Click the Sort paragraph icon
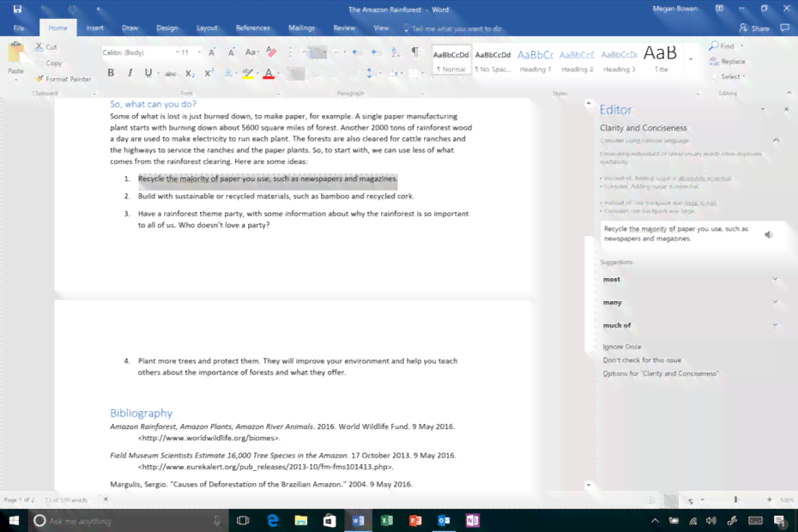 pyautogui.click(x=396, y=51)
